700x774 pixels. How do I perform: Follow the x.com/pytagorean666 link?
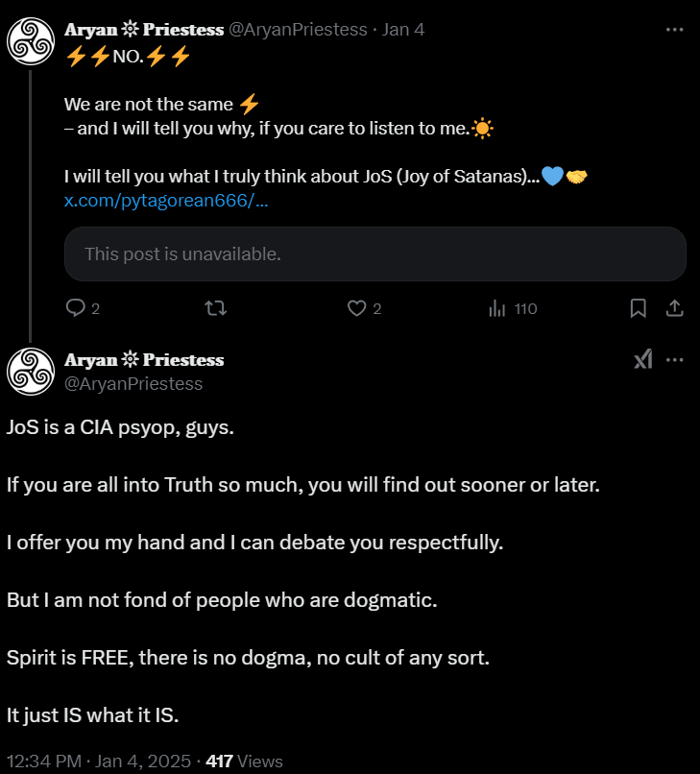(x=165, y=201)
